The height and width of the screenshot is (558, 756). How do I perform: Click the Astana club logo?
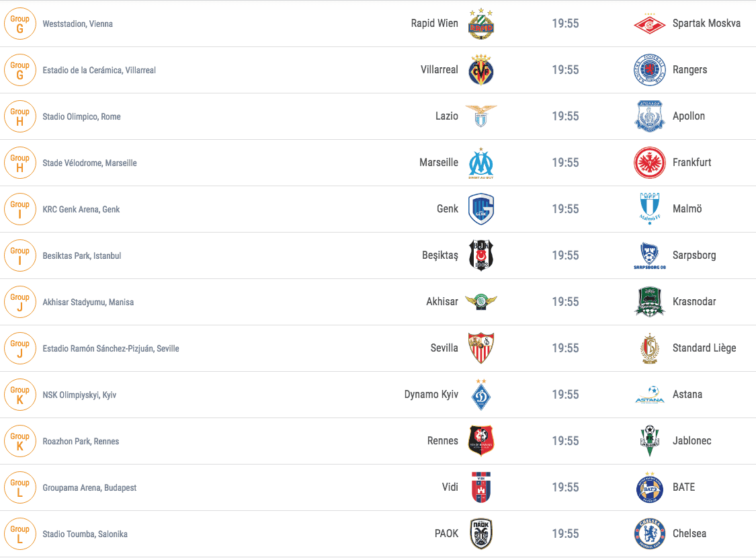point(649,395)
